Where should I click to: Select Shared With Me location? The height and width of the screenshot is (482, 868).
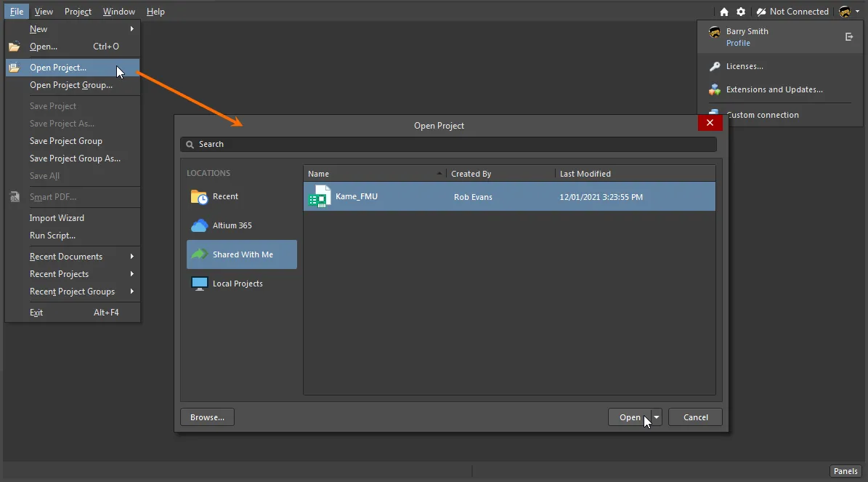click(242, 254)
